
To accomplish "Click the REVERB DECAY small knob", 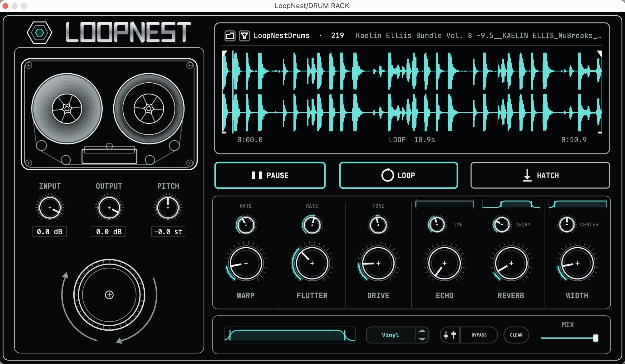I will pyautogui.click(x=502, y=225).
